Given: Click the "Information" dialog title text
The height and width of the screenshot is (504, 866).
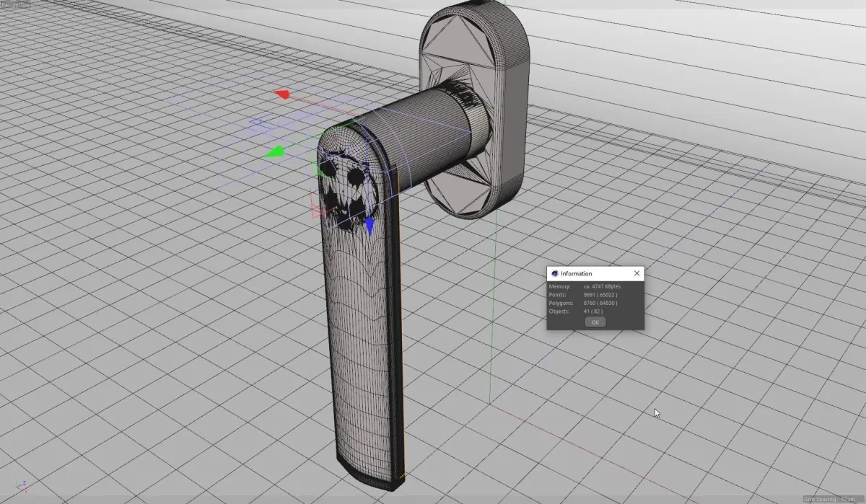Looking at the screenshot, I should 576,274.
